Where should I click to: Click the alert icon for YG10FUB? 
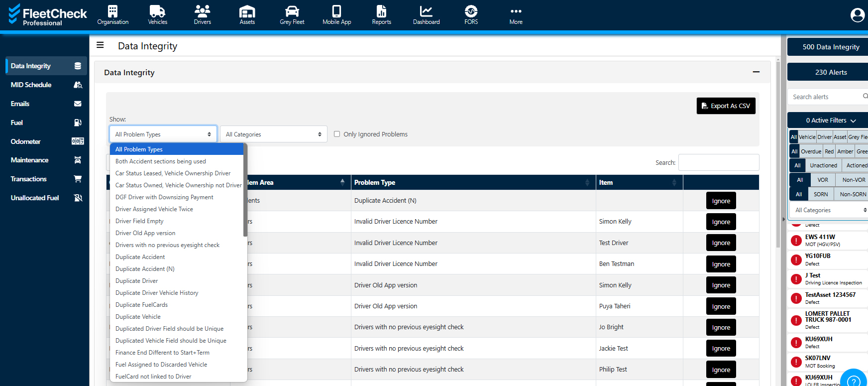[x=796, y=259]
